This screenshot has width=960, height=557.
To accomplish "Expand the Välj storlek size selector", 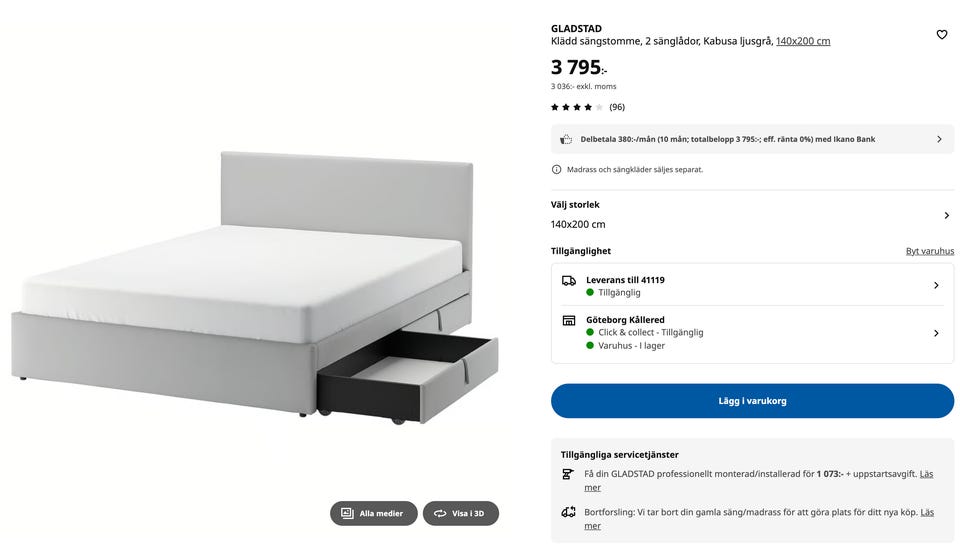I will (x=946, y=215).
